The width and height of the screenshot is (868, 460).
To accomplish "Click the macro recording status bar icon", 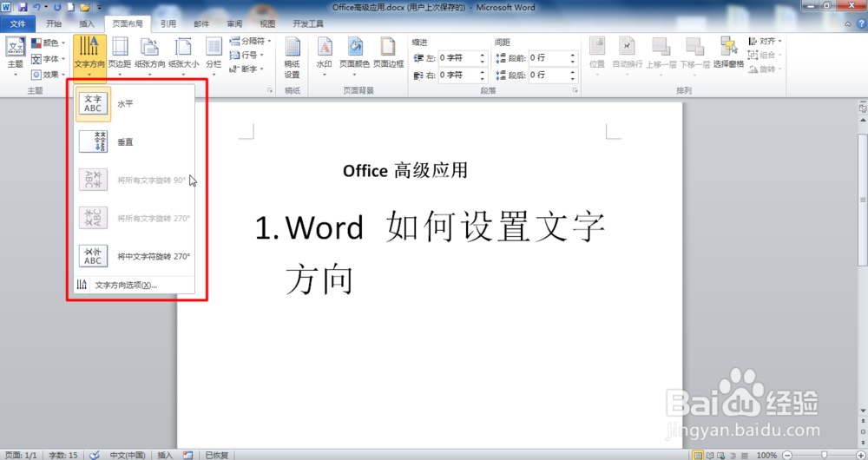I will click(x=188, y=455).
